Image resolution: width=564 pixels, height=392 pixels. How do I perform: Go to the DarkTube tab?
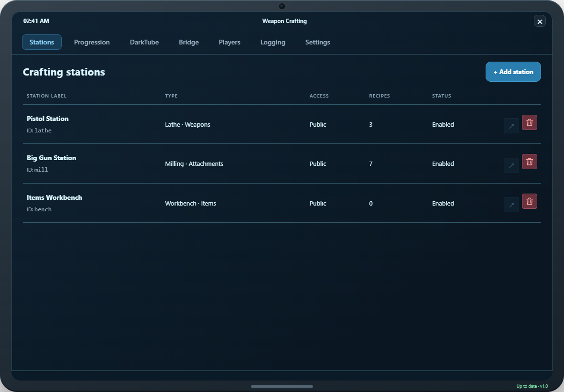144,42
